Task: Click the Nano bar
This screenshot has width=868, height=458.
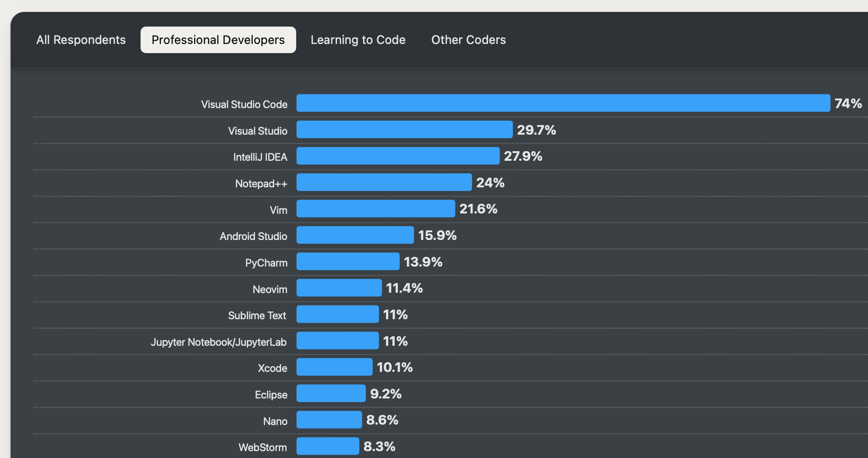Action: (x=329, y=420)
